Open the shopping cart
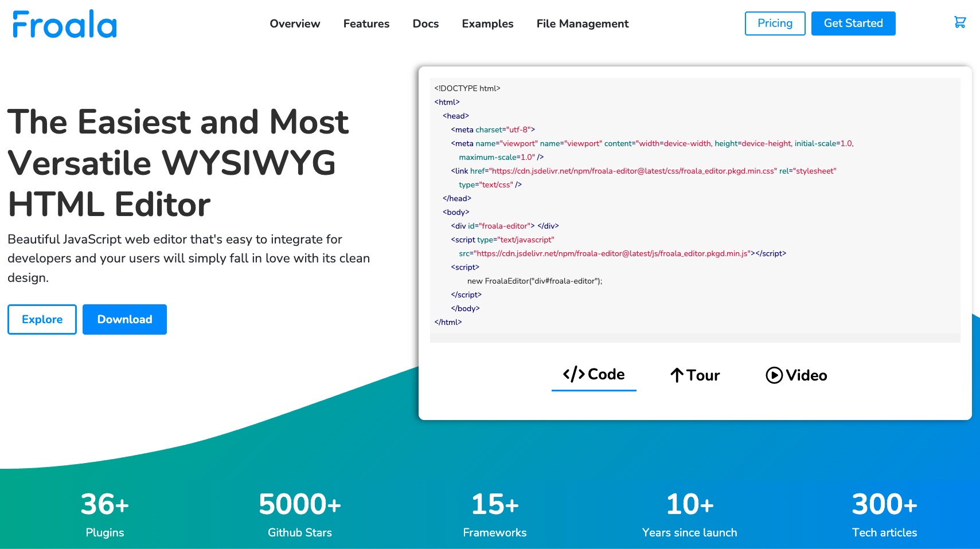Viewport: 980px width, 549px height. click(959, 22)
